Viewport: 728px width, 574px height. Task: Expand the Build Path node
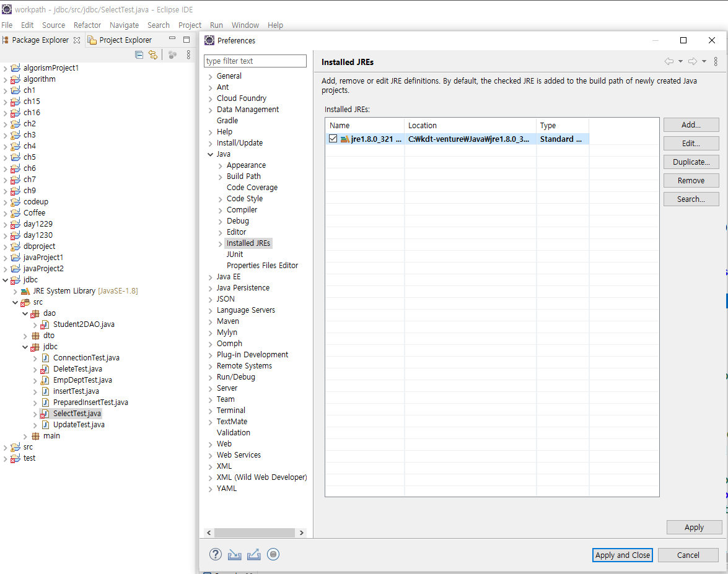(x=220, y=177)
